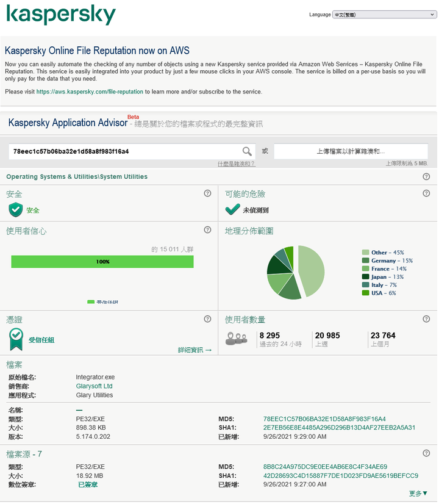439x504 pixels.
Task: Click the '20 985' last week count
Action: [327, 335]
